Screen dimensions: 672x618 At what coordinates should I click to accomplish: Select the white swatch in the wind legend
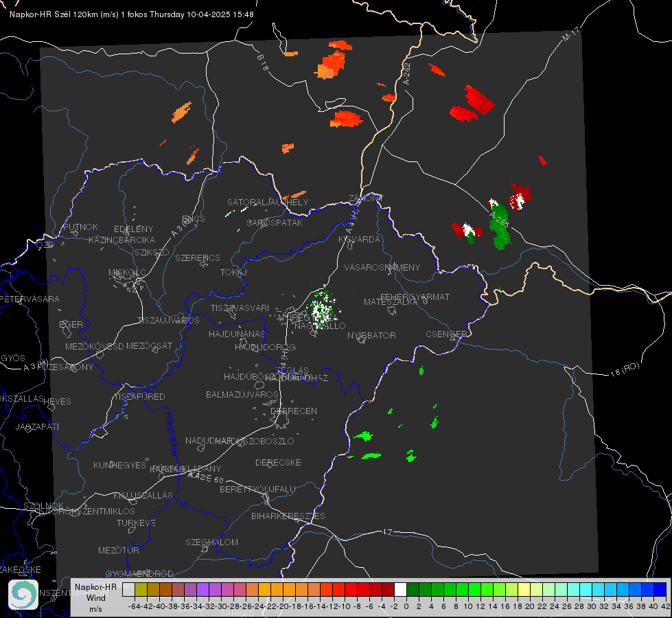tap(400, 589)
